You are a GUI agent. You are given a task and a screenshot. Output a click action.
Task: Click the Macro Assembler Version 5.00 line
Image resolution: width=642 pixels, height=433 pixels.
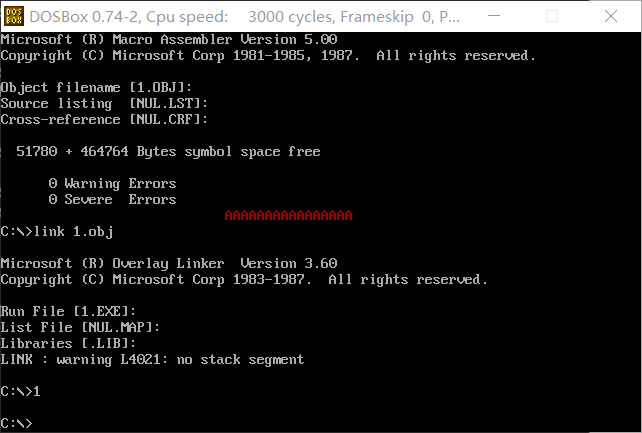[x=168, y=40]
